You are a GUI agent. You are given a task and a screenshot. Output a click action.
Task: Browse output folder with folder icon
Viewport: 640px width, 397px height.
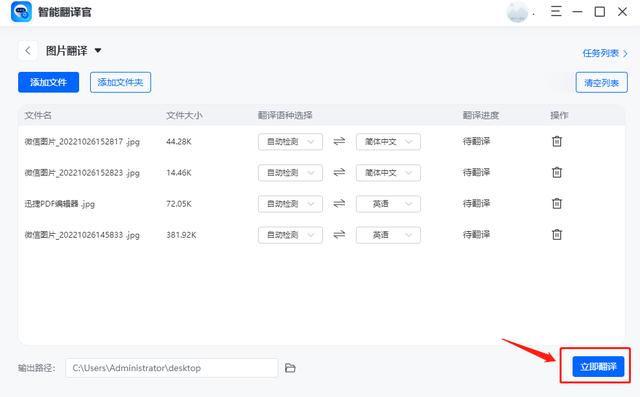[x=290, y=368]
